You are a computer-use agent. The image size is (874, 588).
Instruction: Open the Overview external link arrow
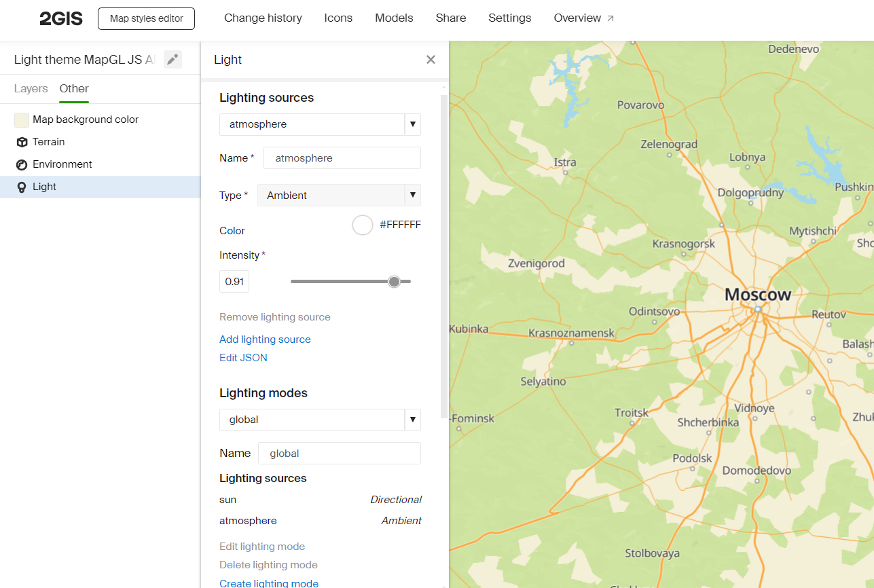point(610,18)
